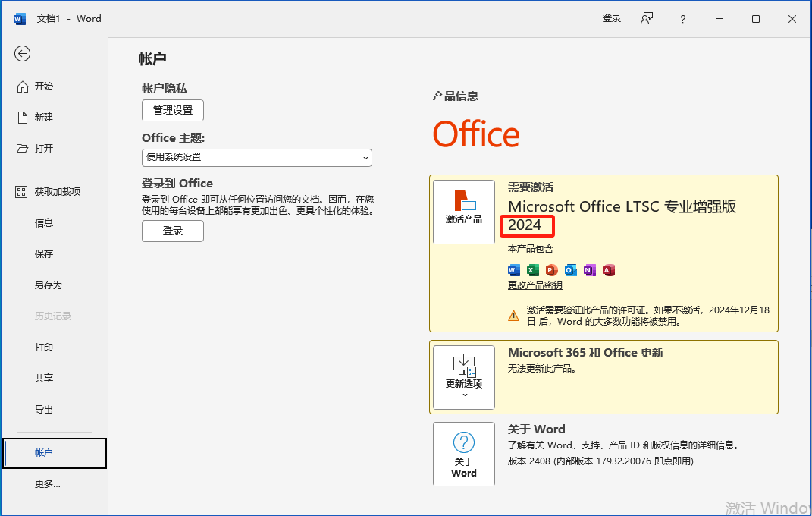
Task: Select 保存 in the sidebar
Action: pyautogui.click(x=55, y=254)
